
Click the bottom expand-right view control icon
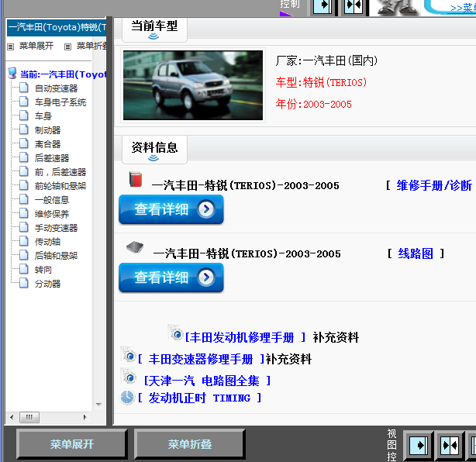click(x=419, y=445)
